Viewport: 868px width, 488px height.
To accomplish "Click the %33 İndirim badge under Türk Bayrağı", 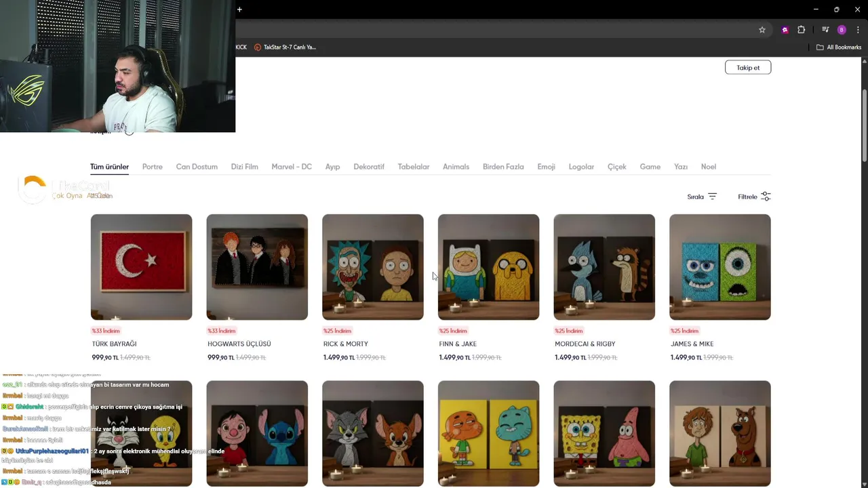I will (106, 331).
